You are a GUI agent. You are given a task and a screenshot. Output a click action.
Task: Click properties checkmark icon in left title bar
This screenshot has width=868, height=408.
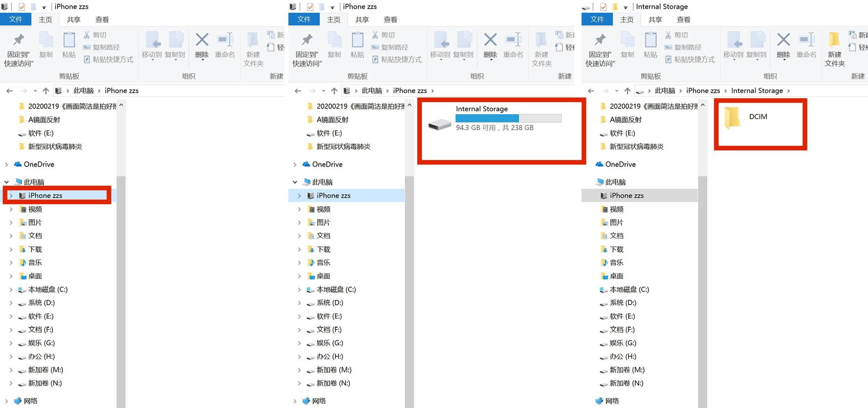pos(22,7)
